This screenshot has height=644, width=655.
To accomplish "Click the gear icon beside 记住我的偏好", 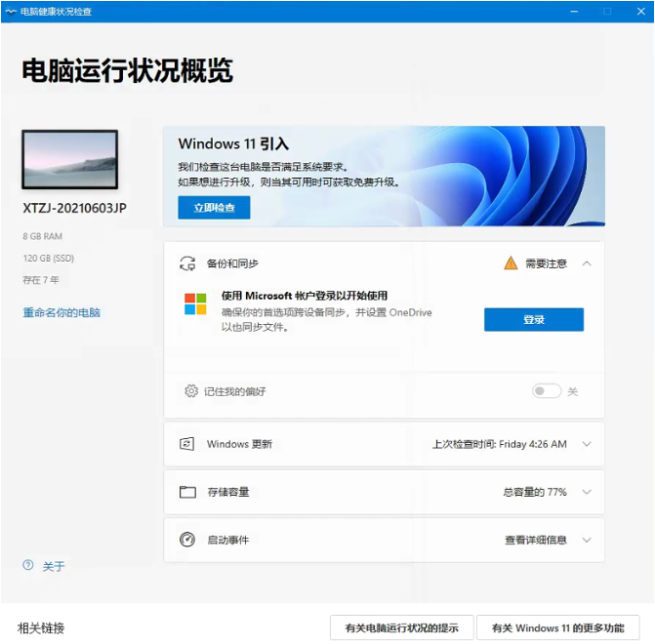I will click(191, 391).
